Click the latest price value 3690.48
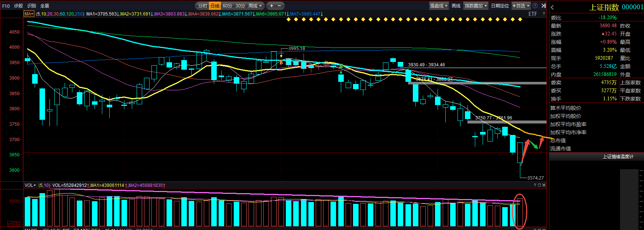This screenshot has width=644, height=230. (608, 26)
